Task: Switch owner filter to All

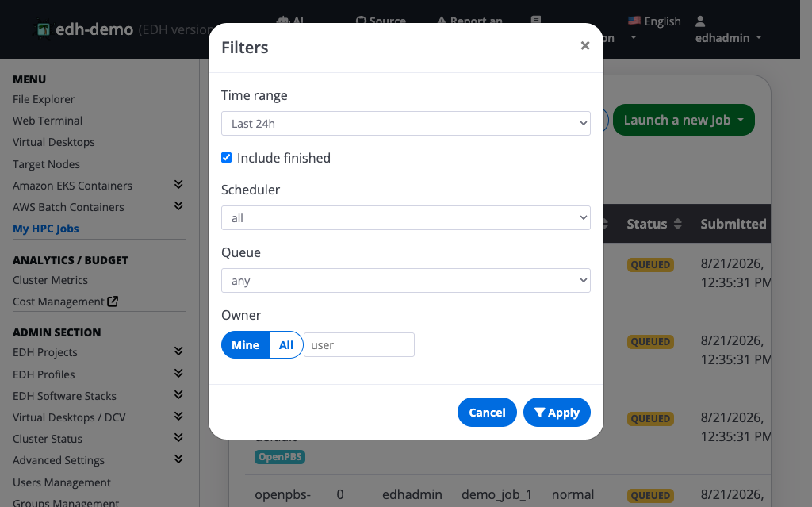Action: [x=286, y=344]
